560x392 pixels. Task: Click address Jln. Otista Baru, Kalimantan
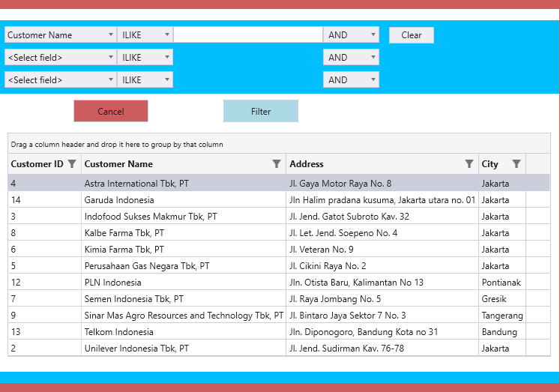pyautogui.click(x=356, y=283)
